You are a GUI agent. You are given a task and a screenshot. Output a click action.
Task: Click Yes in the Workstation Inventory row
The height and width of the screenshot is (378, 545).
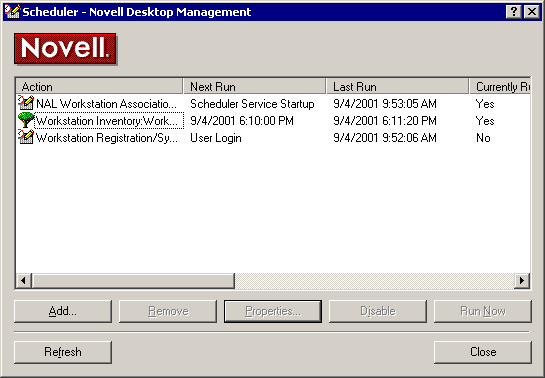[x=485, y=121]
